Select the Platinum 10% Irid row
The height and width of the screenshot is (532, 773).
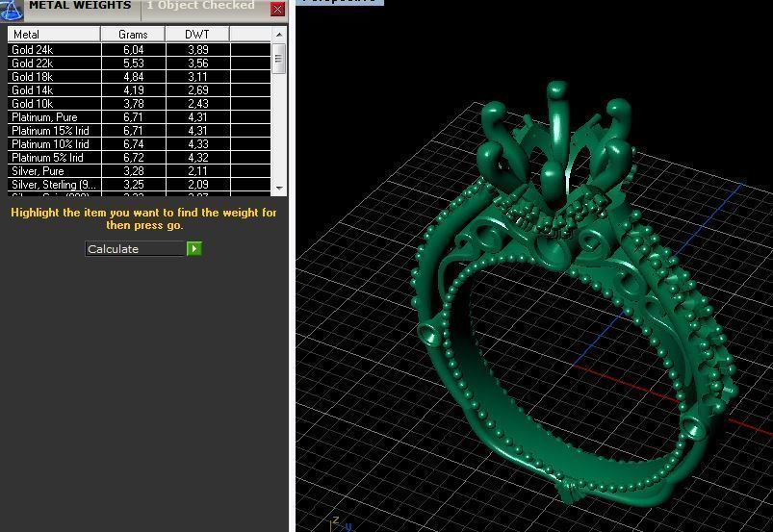point(54,144)
